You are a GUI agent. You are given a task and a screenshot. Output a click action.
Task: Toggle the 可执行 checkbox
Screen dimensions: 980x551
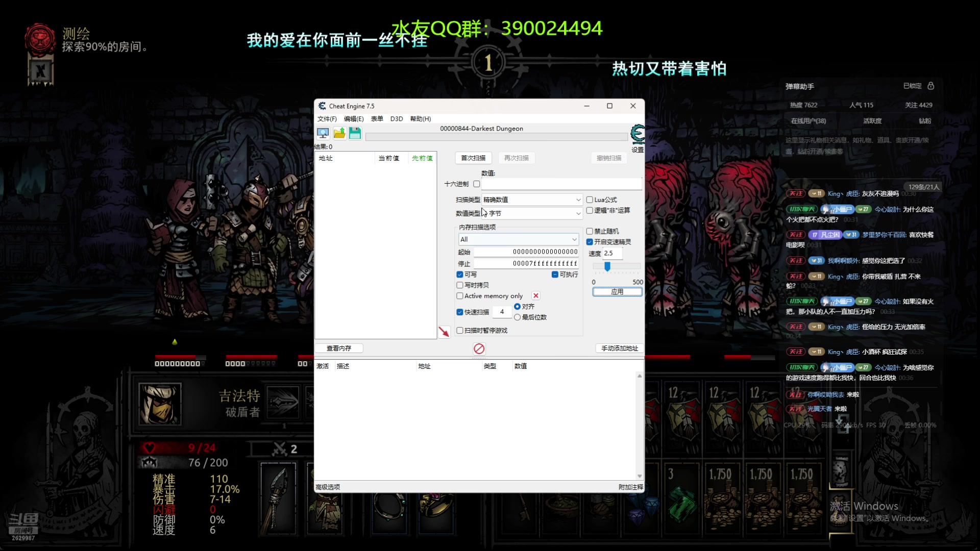pyautogui.click(x=555, y=274)
